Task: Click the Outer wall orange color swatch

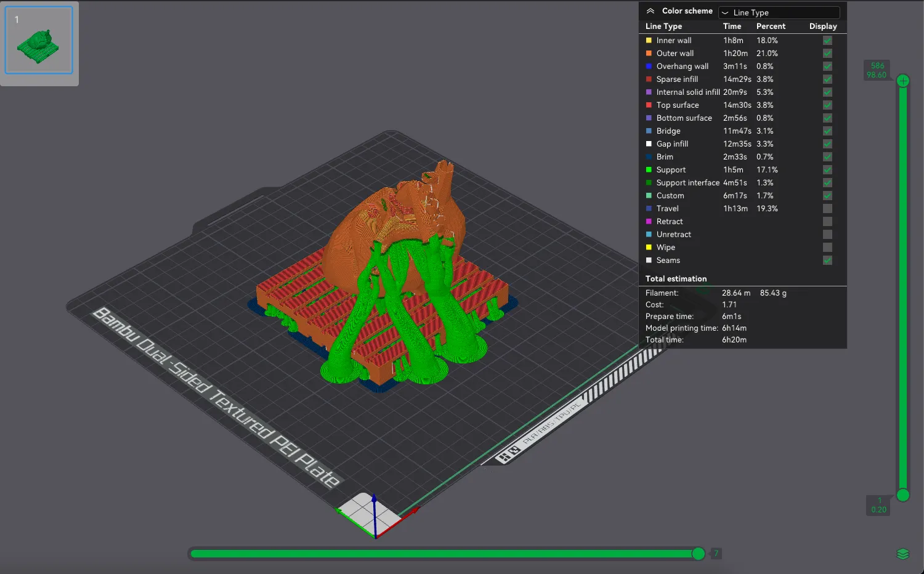Action: (x=649, y=54)
